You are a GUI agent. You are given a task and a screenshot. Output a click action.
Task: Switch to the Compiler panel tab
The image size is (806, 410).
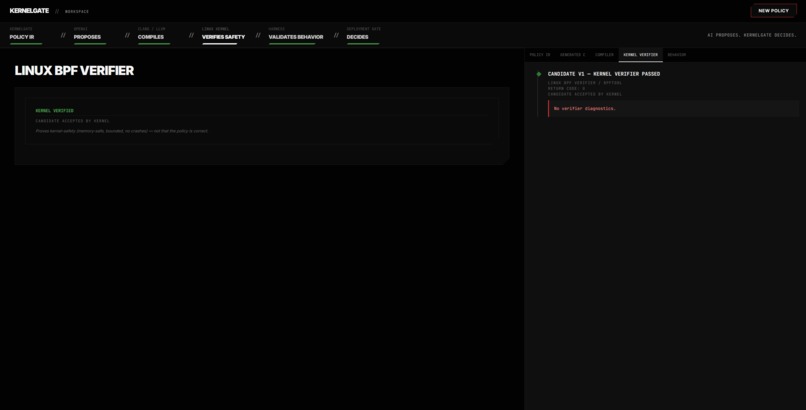604,54
